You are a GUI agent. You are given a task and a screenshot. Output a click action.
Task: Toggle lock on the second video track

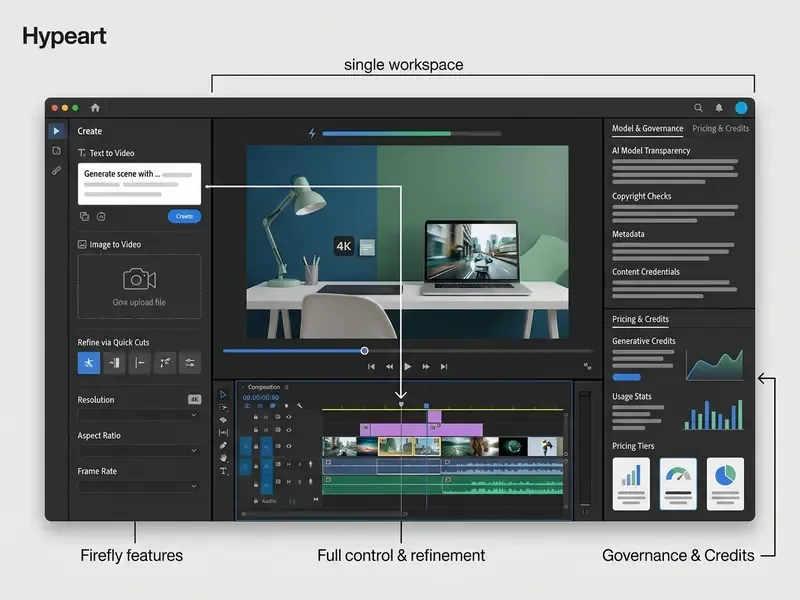click(256, 430)
